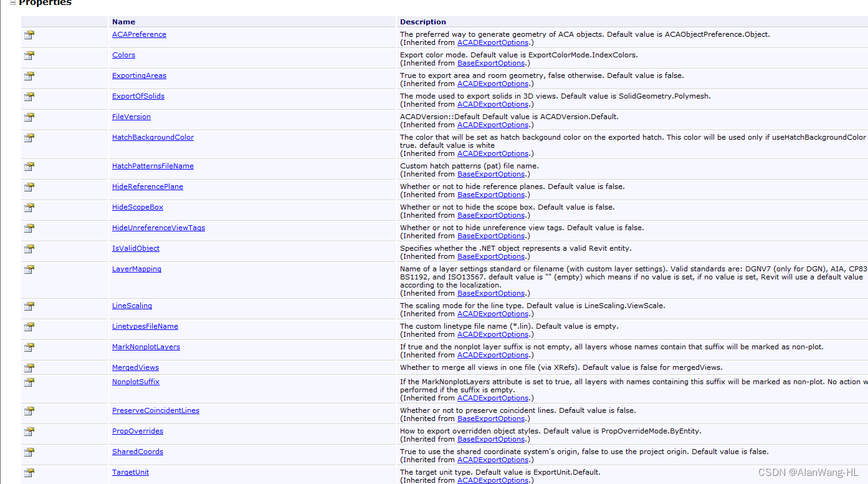The image size is (868, 484).
Task: Follow BaseExportOptions link in IsValidObject row
Action: [x=491, y=256]
